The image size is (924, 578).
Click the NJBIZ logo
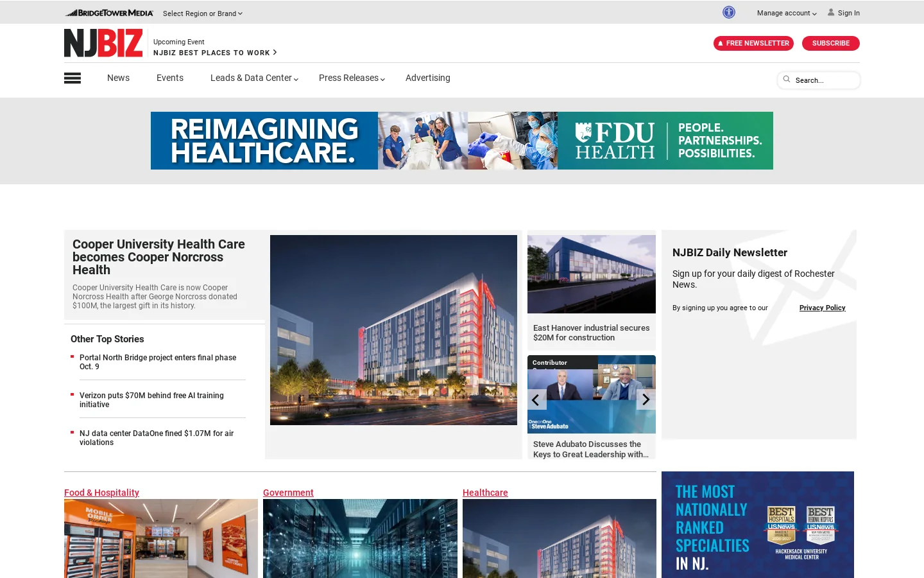click(x=103, y=43)
